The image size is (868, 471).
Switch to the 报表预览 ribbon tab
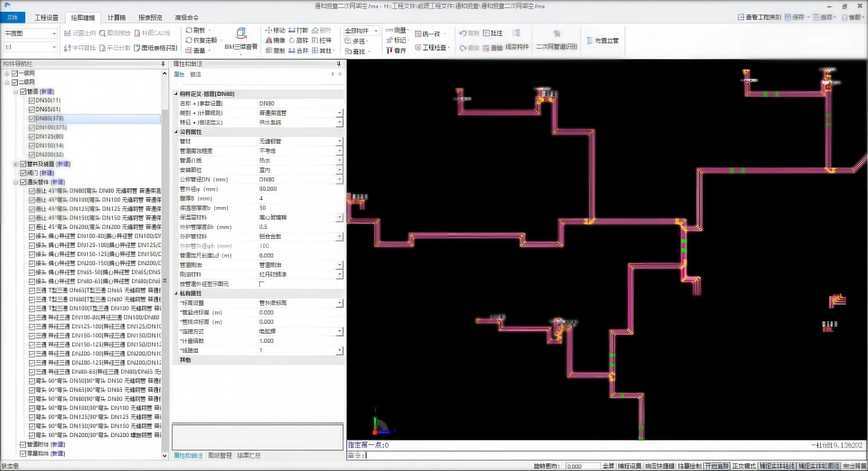(150, 18)
